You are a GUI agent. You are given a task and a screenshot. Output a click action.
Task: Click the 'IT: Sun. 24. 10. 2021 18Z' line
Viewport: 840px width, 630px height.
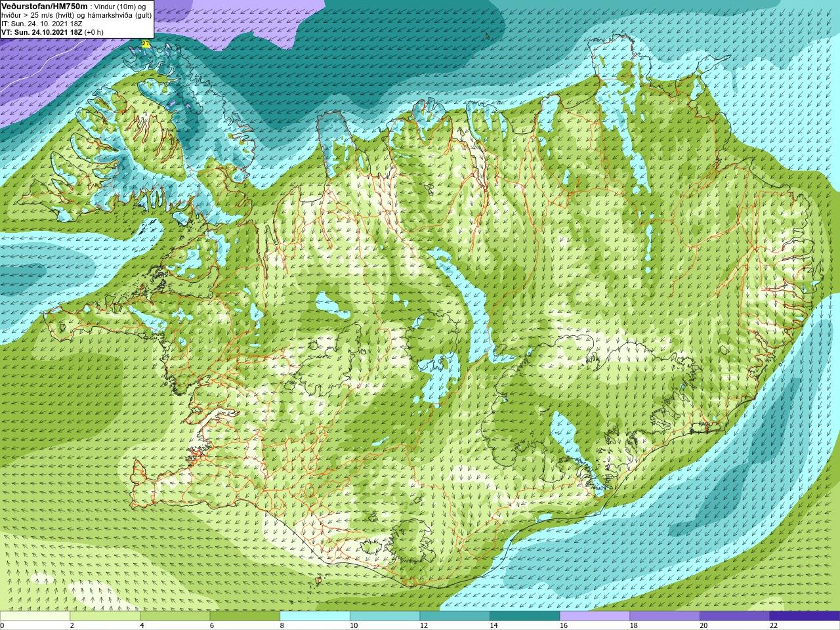coord(42,24)
